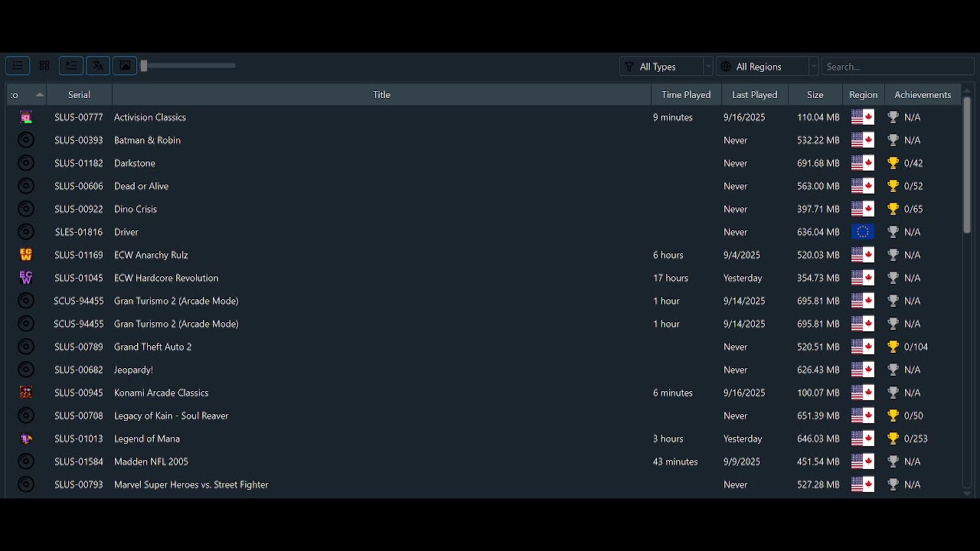Sort list by Serial column

pos(79,95)
